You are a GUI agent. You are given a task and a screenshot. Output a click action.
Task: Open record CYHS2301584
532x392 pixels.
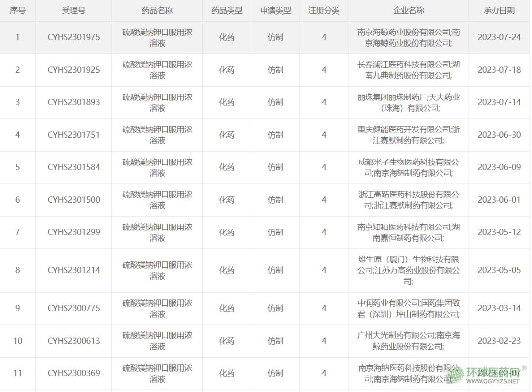coord(73,167)
